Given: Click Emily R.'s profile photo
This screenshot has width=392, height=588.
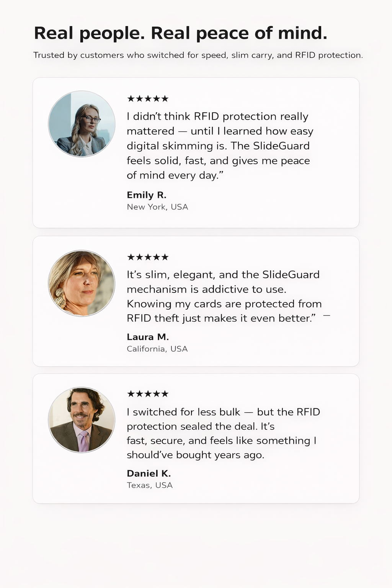Looking at the screenshot, I should (82, 124).
